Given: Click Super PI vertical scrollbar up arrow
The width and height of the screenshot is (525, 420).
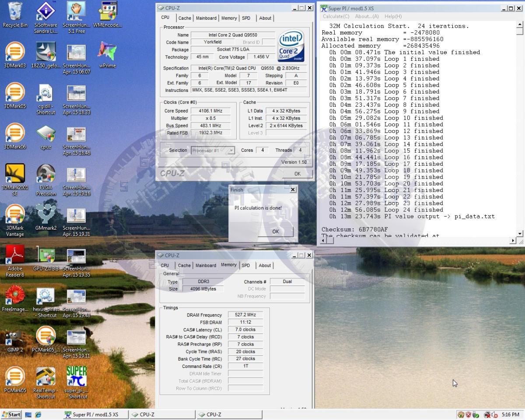Looking at the screenshot, I should pos(520,24).
